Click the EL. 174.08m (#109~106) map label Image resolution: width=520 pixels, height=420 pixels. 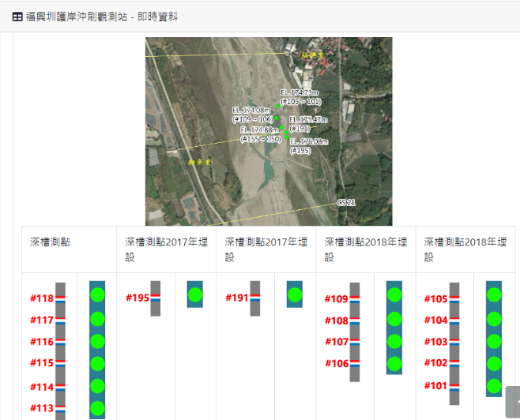[253, 114]
